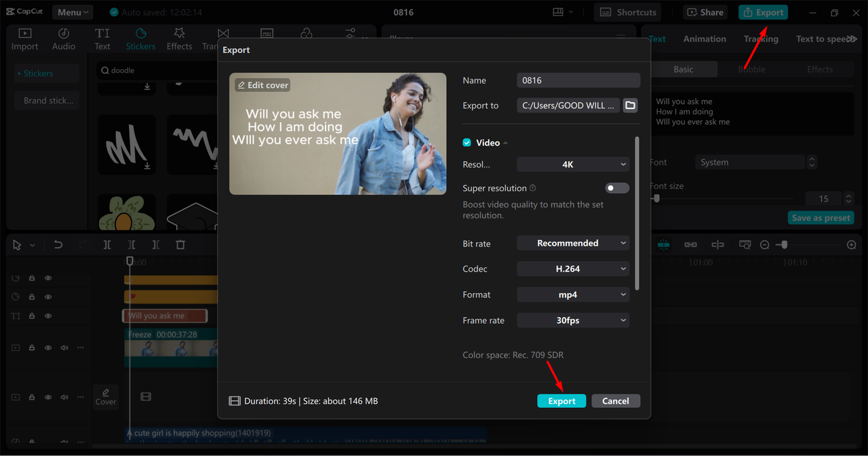Cancel the Export dialog
The image size is (868, 456).
616,401
